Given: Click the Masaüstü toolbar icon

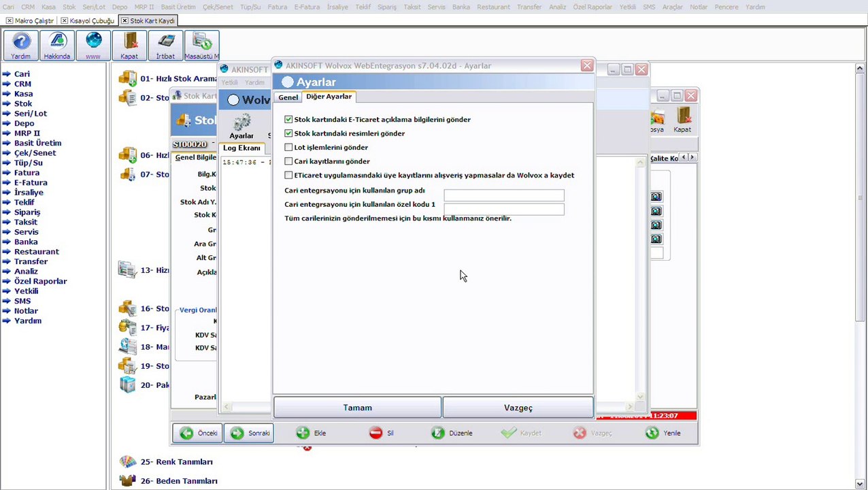Looking at the screenshot, I should point(201,46).
